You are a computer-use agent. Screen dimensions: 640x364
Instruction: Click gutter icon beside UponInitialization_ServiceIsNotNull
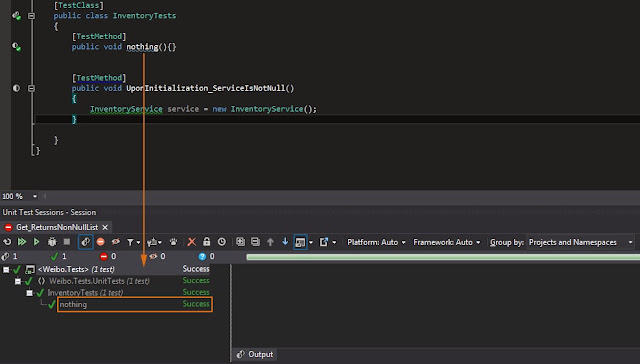[16, 88]
